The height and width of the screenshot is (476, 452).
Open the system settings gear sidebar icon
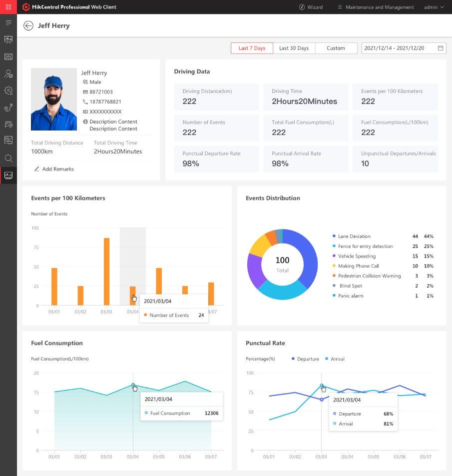tap(8, 90)
